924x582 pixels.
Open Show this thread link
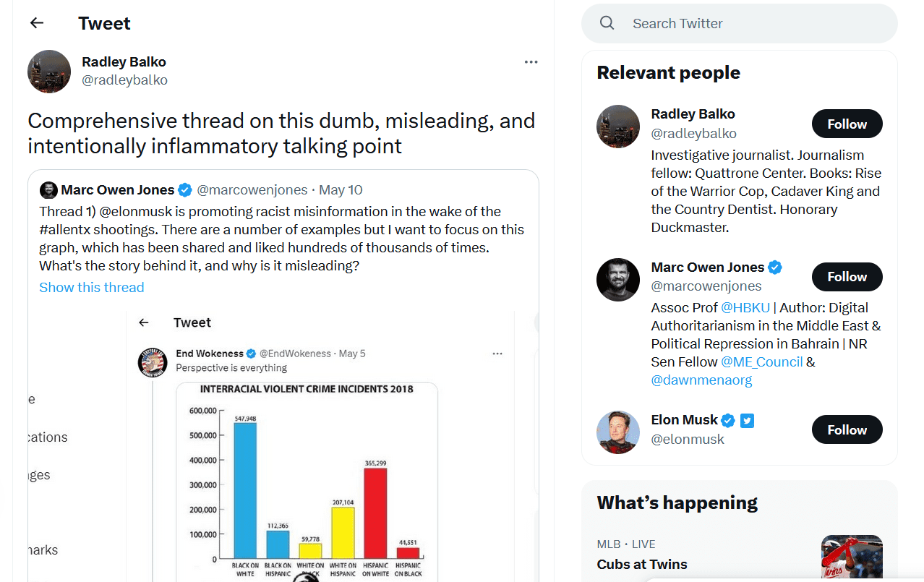[x=92, y=287]
